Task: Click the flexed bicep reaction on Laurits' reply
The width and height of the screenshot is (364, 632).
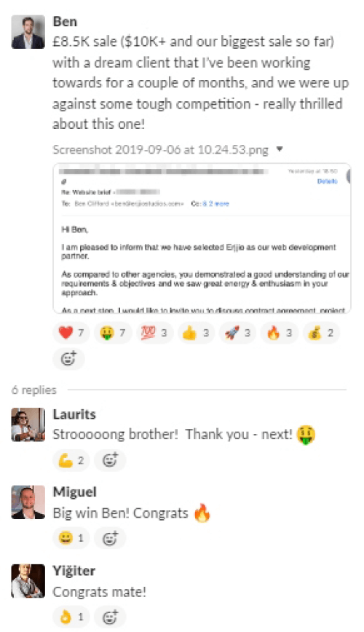Action: 71,460
